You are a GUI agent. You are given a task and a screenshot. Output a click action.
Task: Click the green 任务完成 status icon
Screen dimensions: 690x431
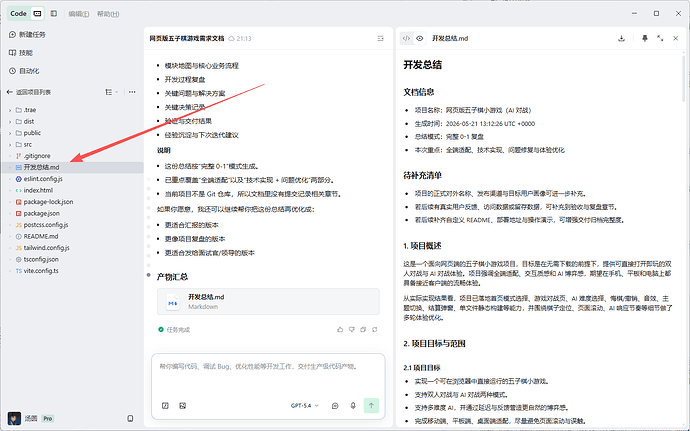tap(161, 329)
